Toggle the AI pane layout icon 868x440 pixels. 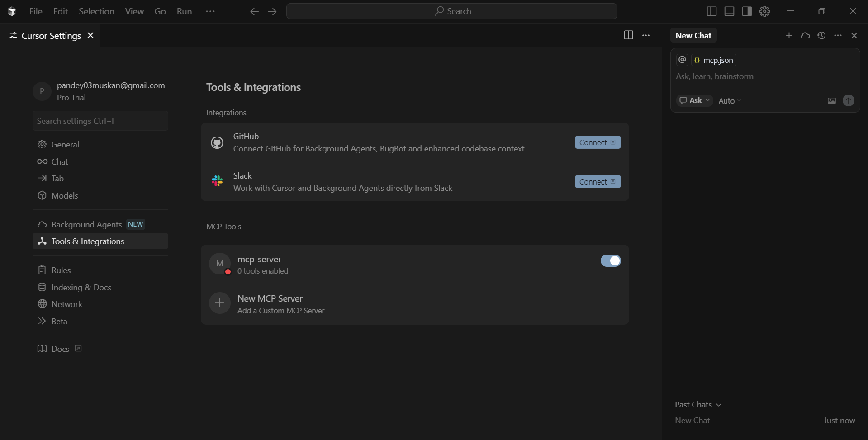pyautogui.click(x=747, y=11)
